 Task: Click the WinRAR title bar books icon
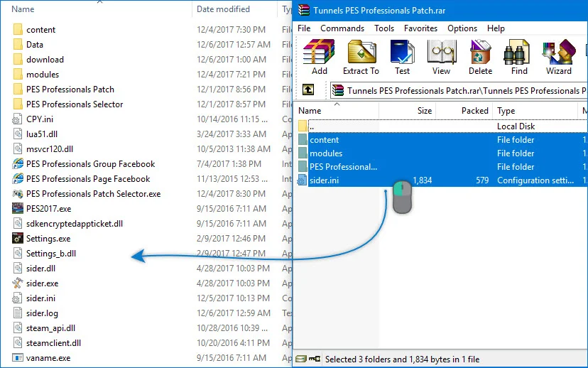(x=303, y=10)
